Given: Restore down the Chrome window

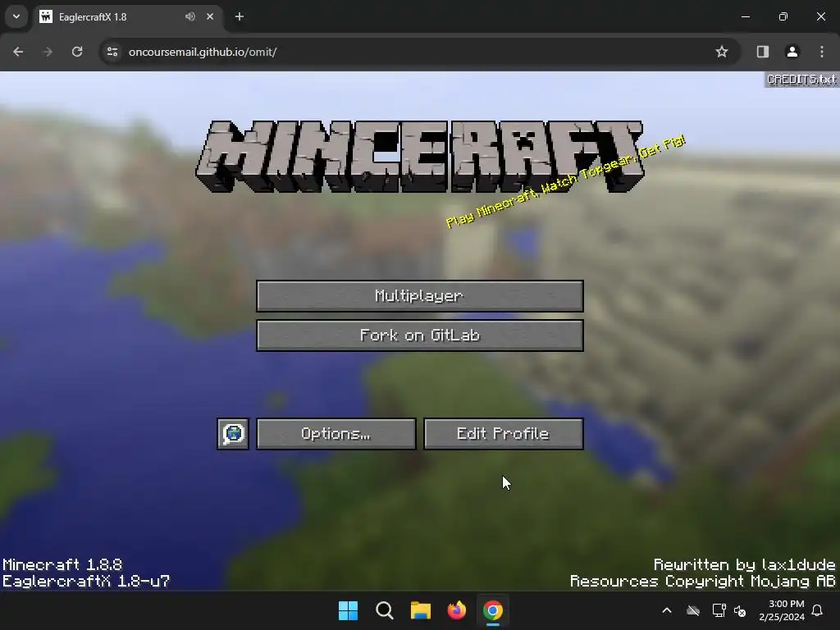Looking at the screenshot, I should 783,16.
